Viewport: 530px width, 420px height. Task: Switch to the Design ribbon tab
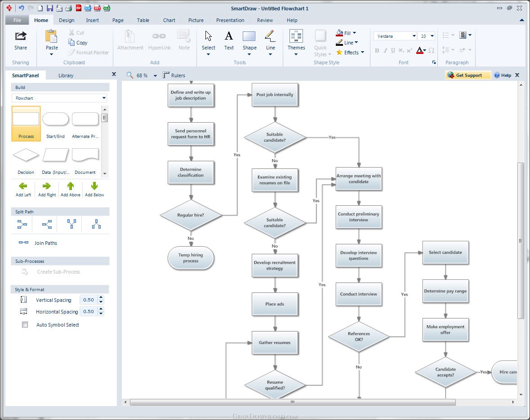click(67, 20)
